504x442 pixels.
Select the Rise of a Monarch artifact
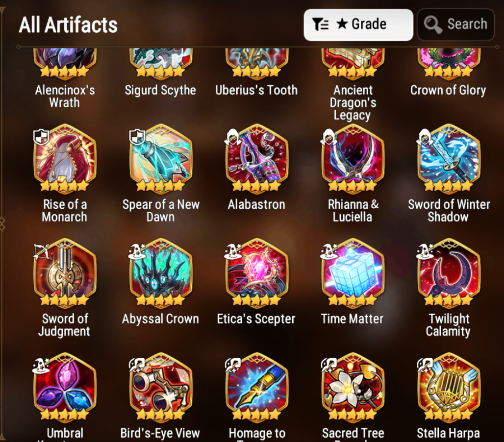click(x=65, y=159)
